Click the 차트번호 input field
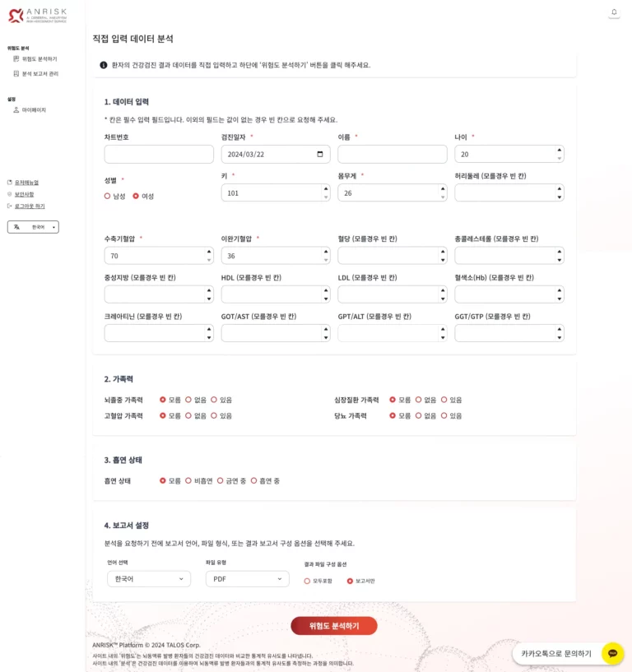Screen dimensions: 632x672 tap(159, 154)
